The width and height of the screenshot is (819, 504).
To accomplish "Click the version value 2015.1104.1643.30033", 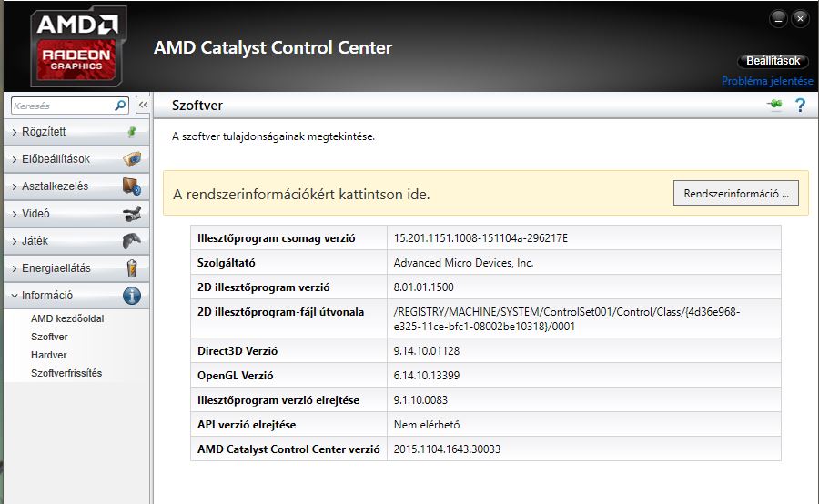I will click(447, 449).
